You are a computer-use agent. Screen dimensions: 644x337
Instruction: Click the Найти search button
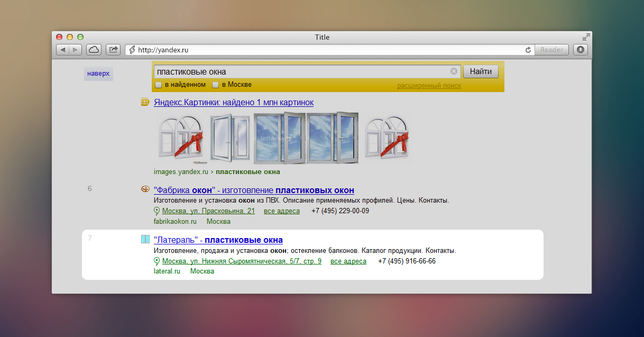click(481, 71)
